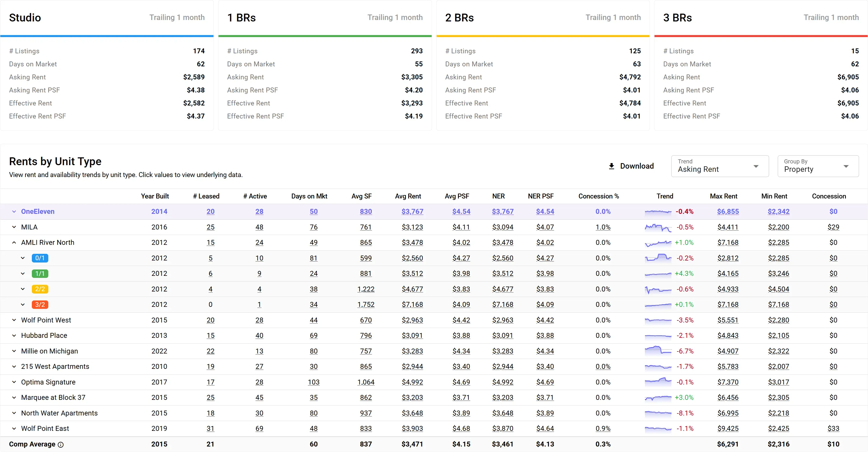Select the 2/2 unit type badge
Viewport: 868px width, 452px height.
coord(40,289)
